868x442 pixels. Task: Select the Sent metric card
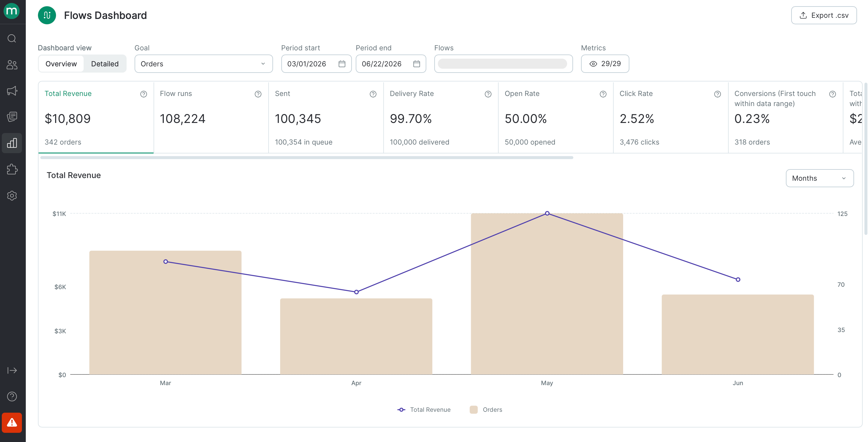coord(326,118)
